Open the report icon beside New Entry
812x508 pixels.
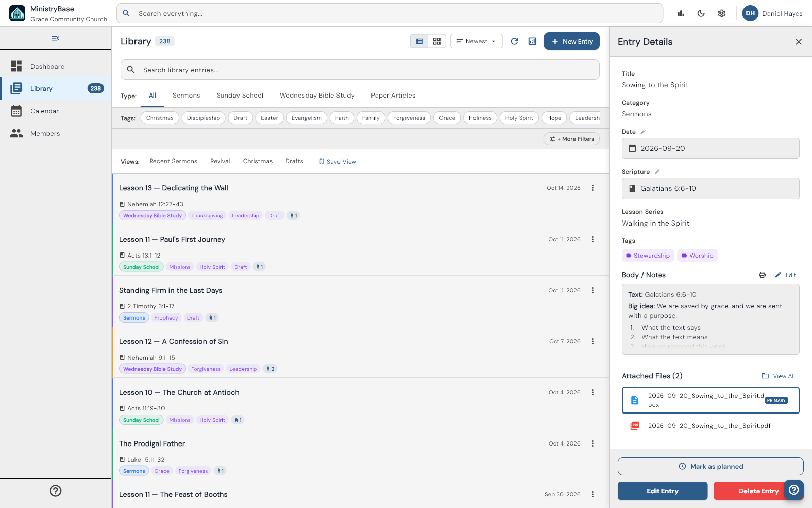point(532,41)
